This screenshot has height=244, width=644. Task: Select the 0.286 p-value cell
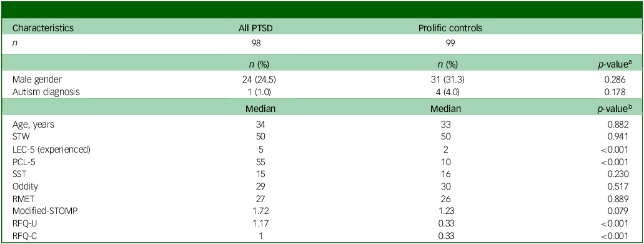point(618,83)
